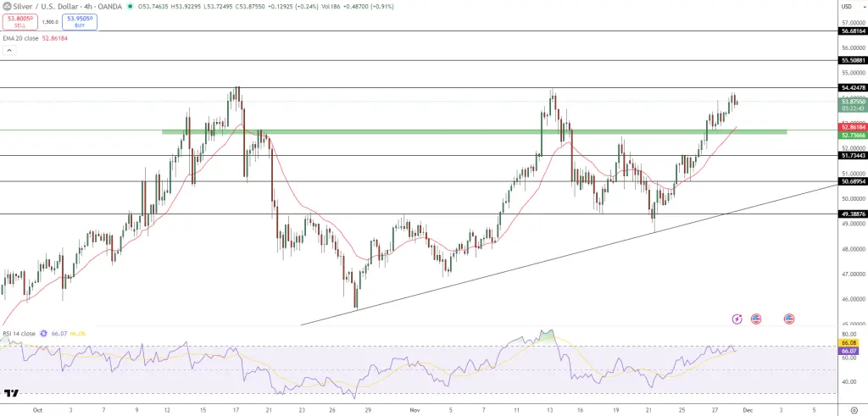Click the silver symbol logo icon
The image size is (868, 416).
click(6, 7)
